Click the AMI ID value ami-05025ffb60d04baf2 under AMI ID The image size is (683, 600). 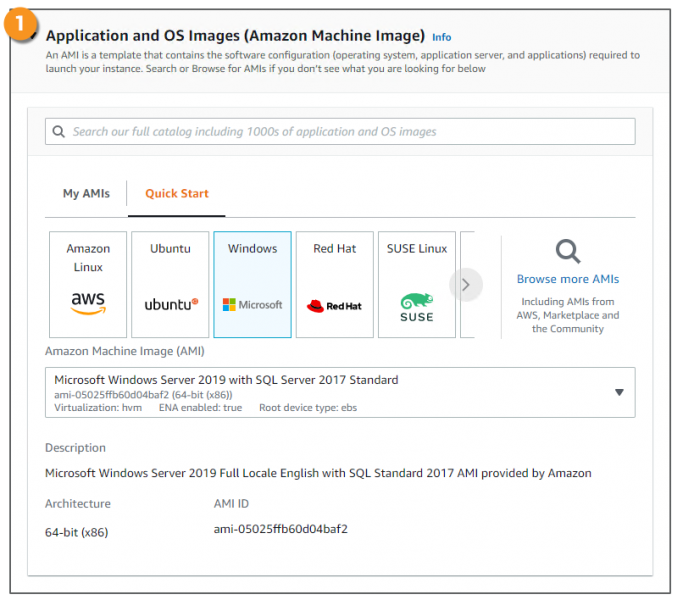[x=281, y=529]
